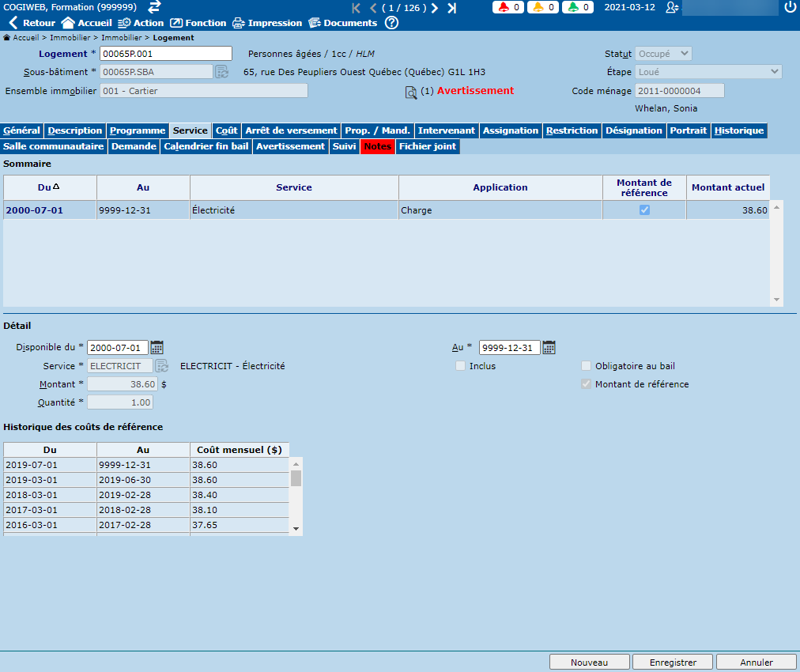800x672 pixels.
Task: Toggle Montant de référence checkbox in Électricité row
Action: tap(644, 210)
